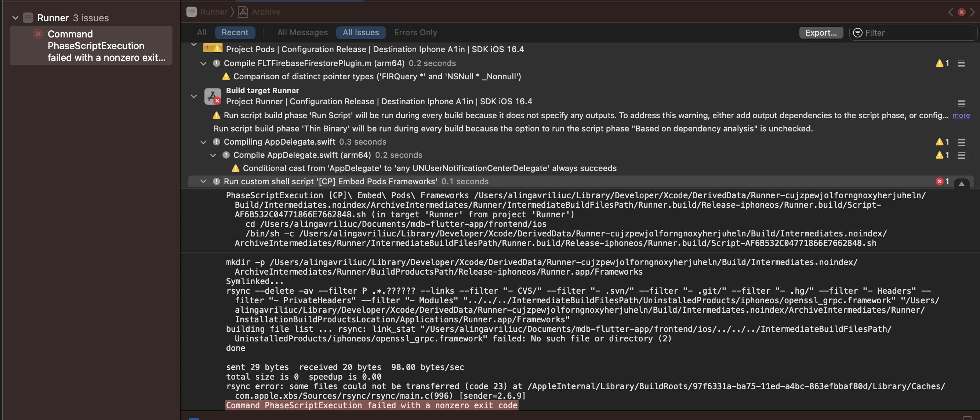Show Errors Only in the build log
Viewport: 980px width, 420px height.
415,33
